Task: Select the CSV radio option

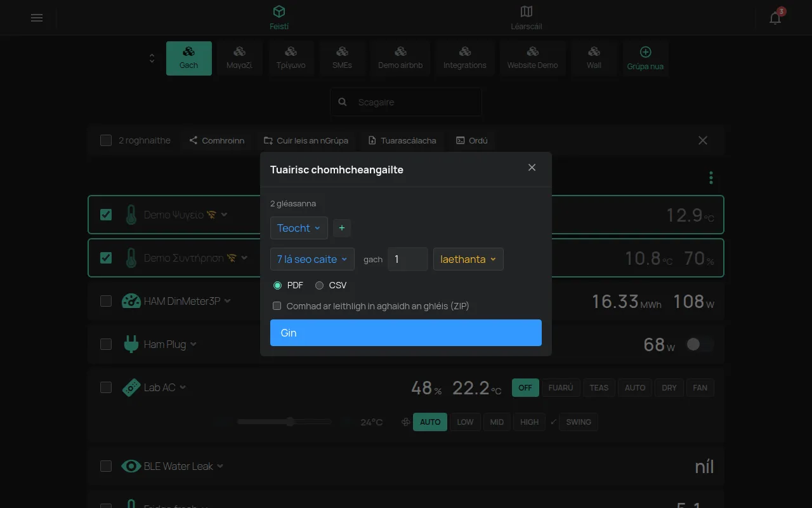Action: (319, 285)
